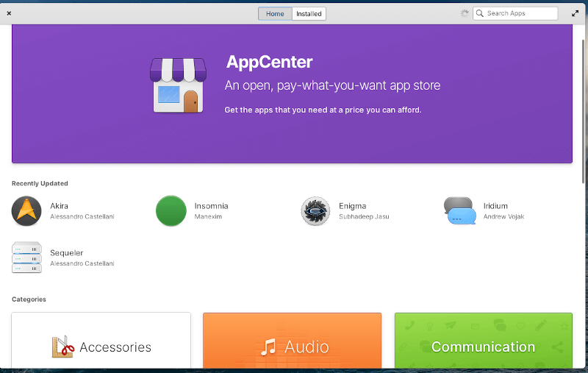The height and width of the screenshot is (373, 588).
Task: Click the Sequeler database icon
Action: point(26,257)
